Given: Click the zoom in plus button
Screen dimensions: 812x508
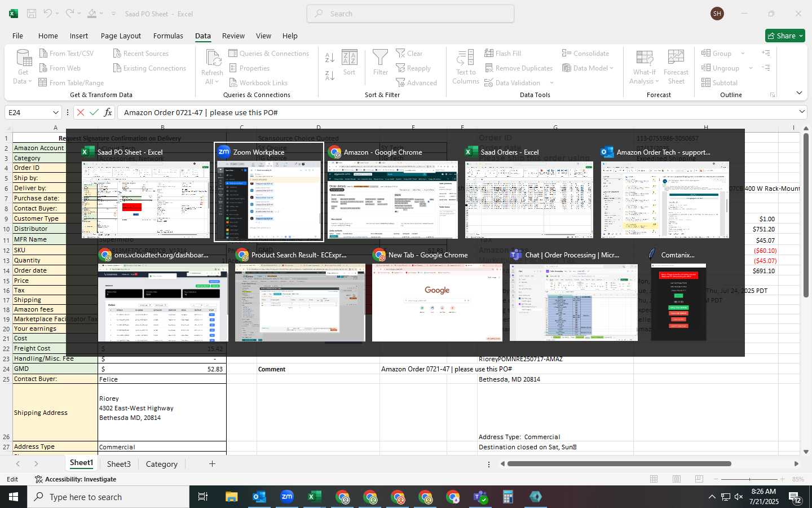Looking at the screenshot, I should [782, 479].
